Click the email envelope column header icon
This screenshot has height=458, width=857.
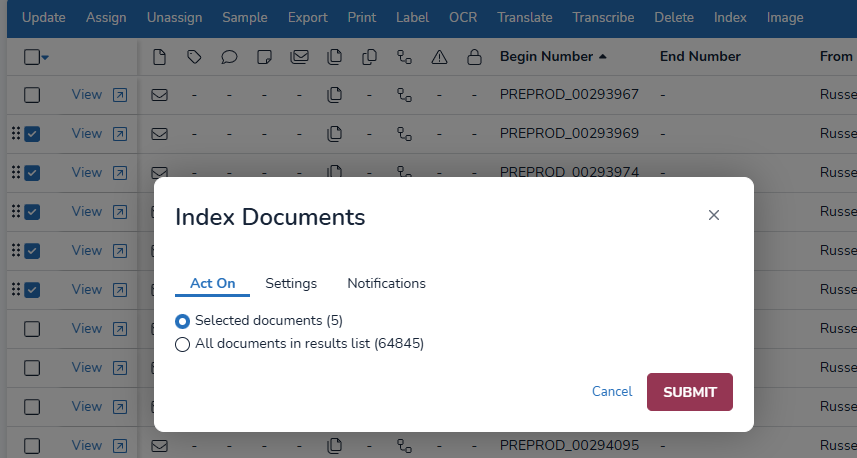pyautogui.click(x=299, y=57)
